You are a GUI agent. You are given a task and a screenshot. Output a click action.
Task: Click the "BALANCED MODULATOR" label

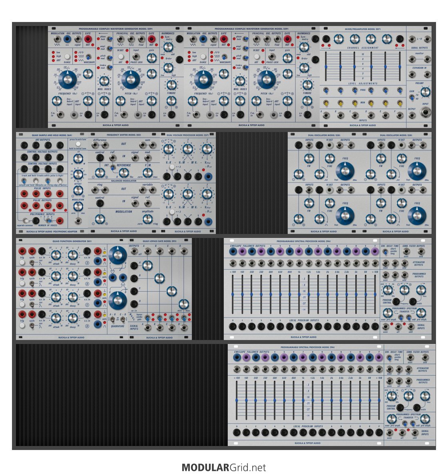click(x=124, y=181)
